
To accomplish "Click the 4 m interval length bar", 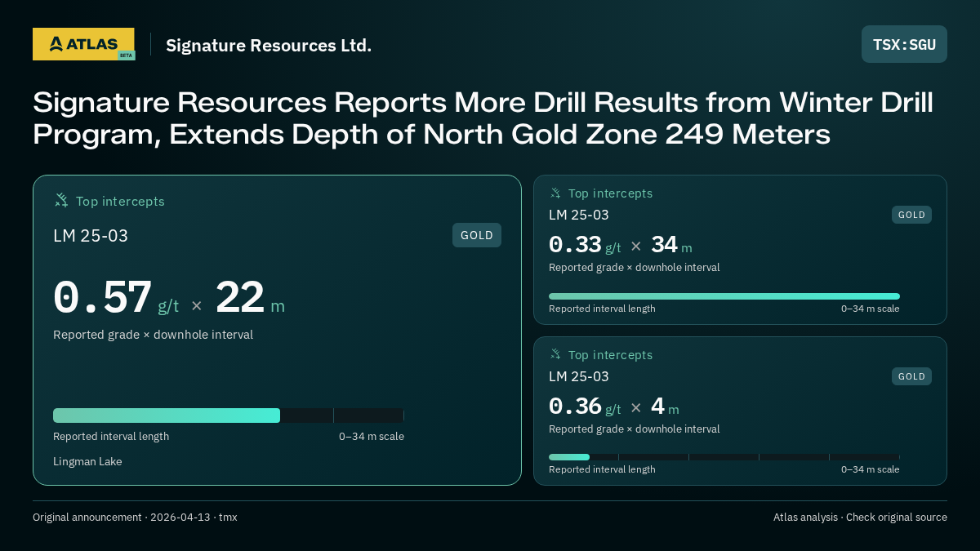I will (x=724, y=457).
